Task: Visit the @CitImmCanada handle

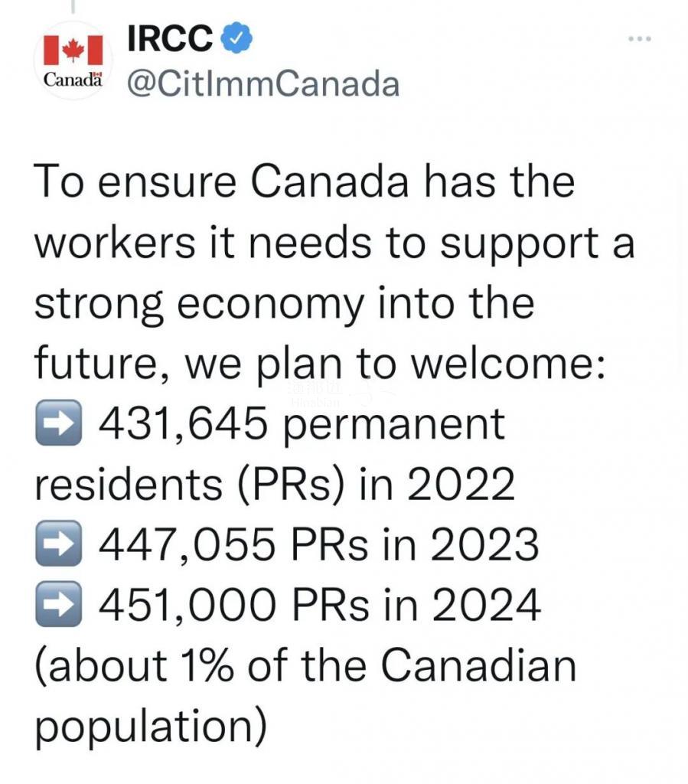Action: pyautogui.click(x=263, y=83)
